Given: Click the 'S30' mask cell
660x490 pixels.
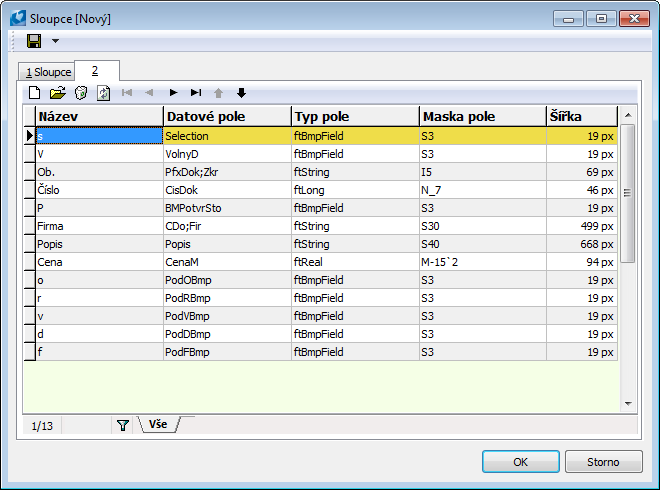Looking at the screenshot, I should tap(483, 226).
